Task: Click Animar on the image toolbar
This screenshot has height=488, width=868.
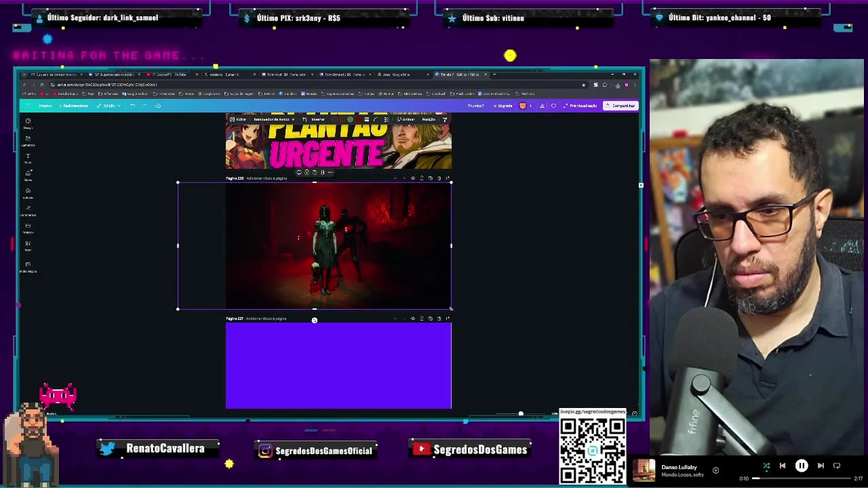Action: pyautogui.click(x=406, y=119)
